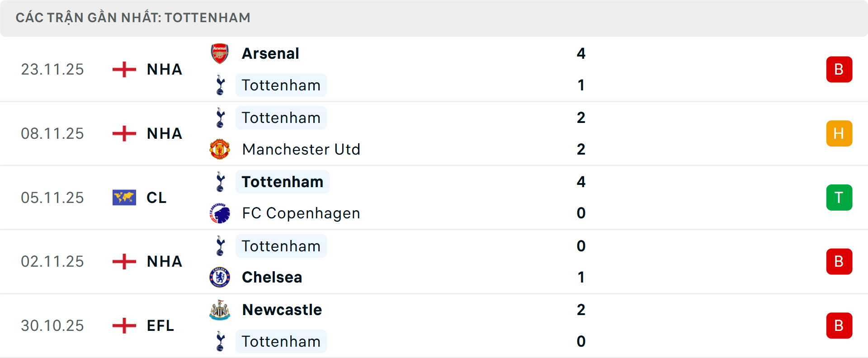This screenshot has height=358, width=868.
Task: Toggle the yellow H badge for Manchester Utd draw
Action: point(839,133)
